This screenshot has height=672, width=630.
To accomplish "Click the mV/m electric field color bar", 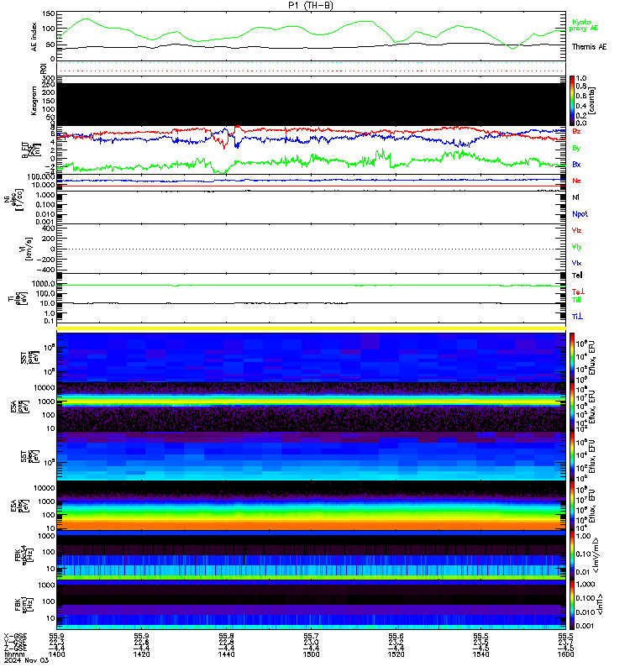I will pos(572,555).
